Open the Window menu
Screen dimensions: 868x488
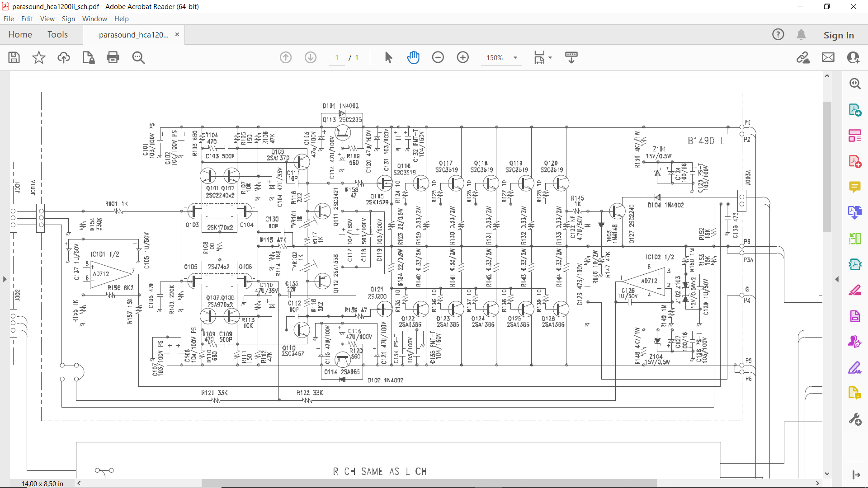click(94, 19)
